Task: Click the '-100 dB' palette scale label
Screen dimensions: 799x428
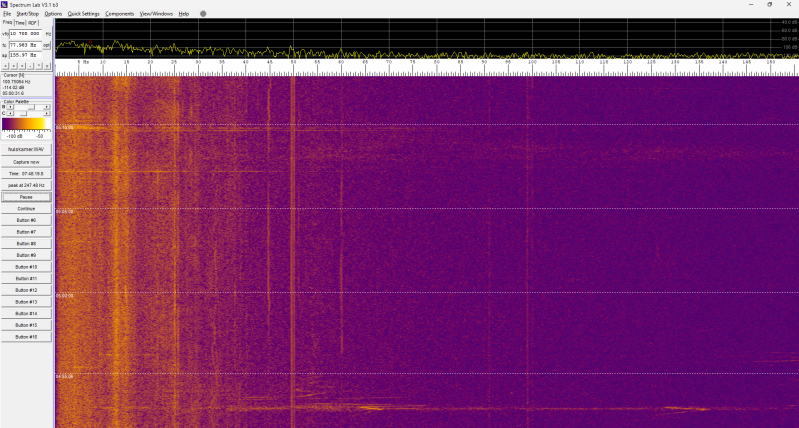Action: [x=14, y=136]
